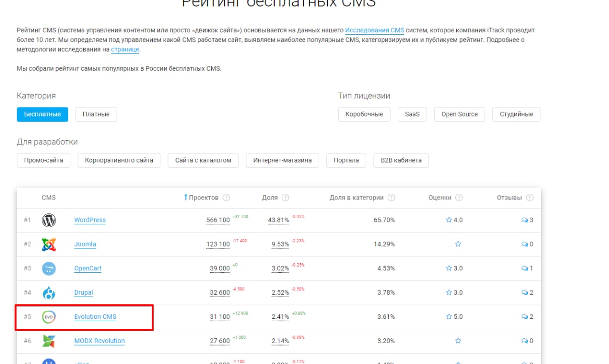
Task: Select the Бесплатные category filter
Action: click(x=42, y=114)
